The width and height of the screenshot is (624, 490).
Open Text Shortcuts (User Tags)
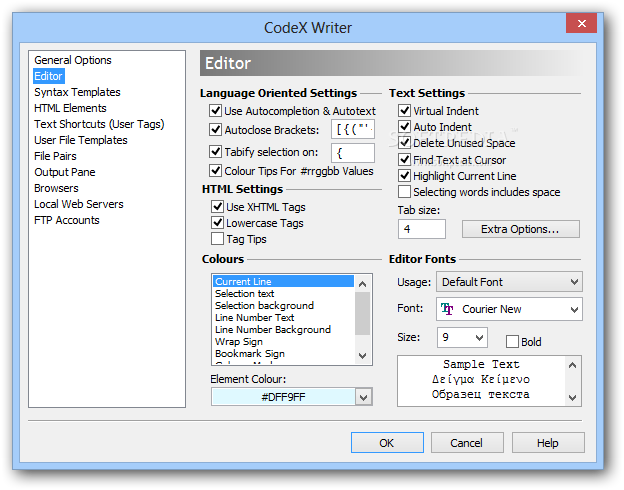tap(99, 124)
